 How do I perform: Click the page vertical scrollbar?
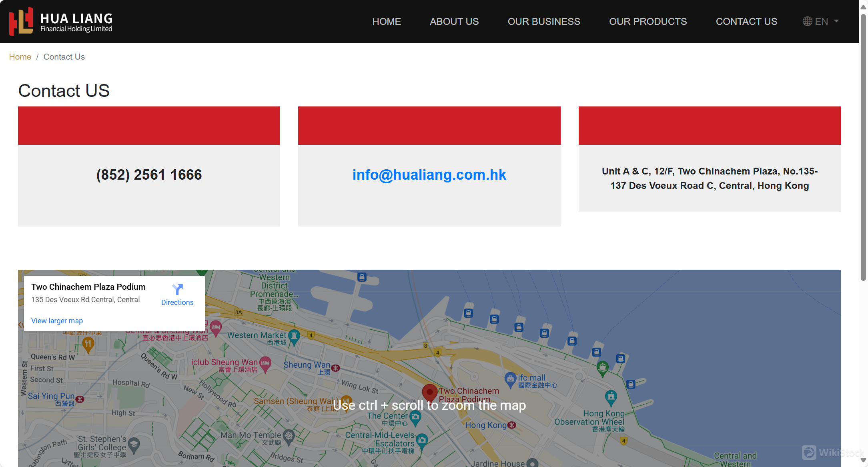point(863,148)
